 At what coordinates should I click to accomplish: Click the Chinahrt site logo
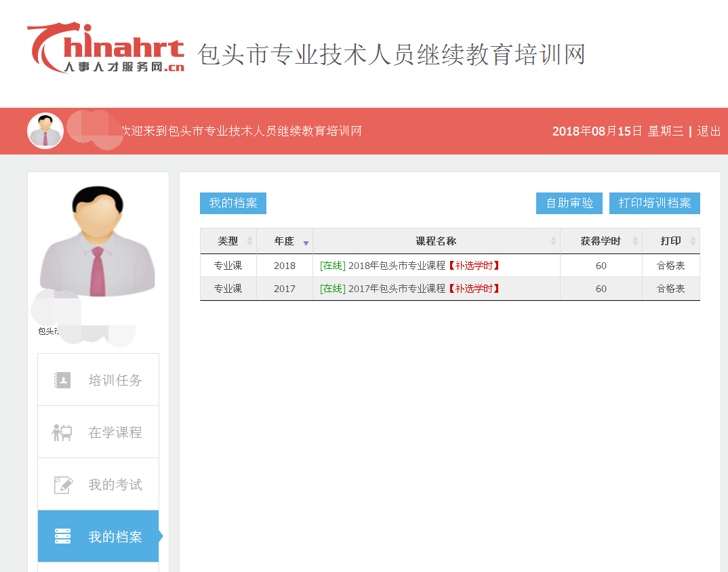click(106, 49)
